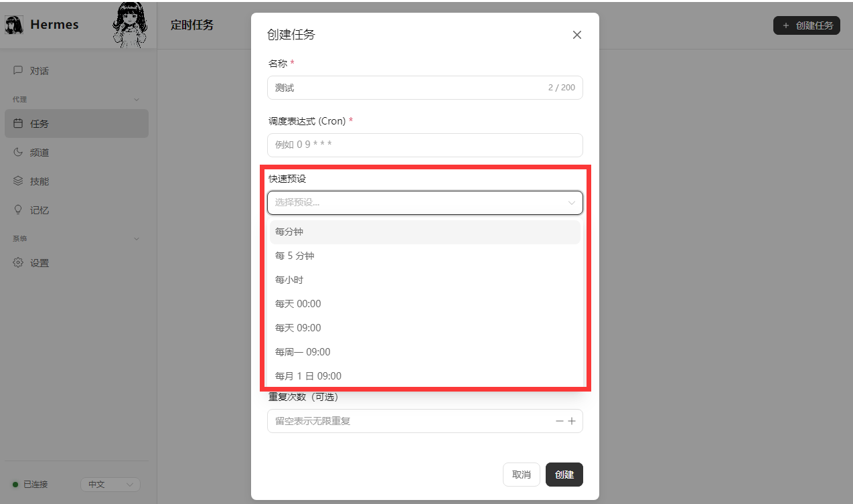This screenshot has width=853, height=504.
Task: Click the 创建 button in dialog
Action: click(564, 475)
